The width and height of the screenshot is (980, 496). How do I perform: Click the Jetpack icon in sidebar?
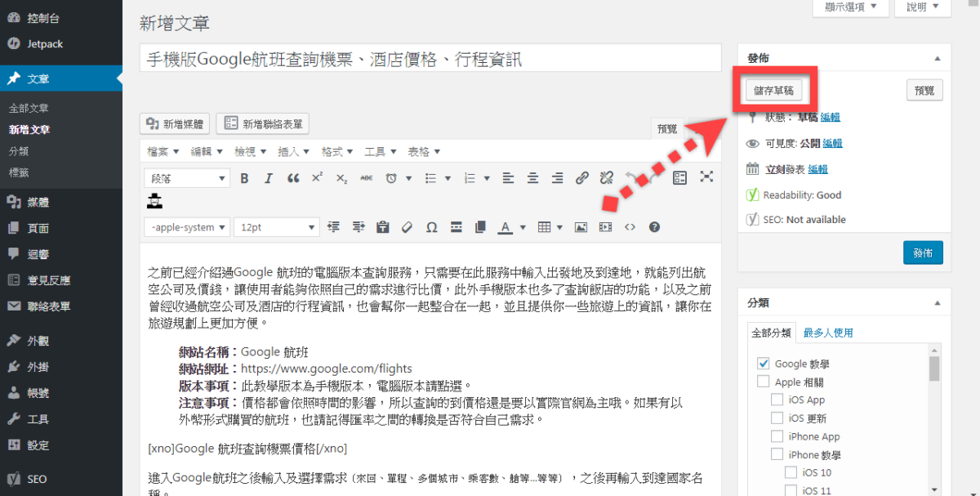click(13, 44)
